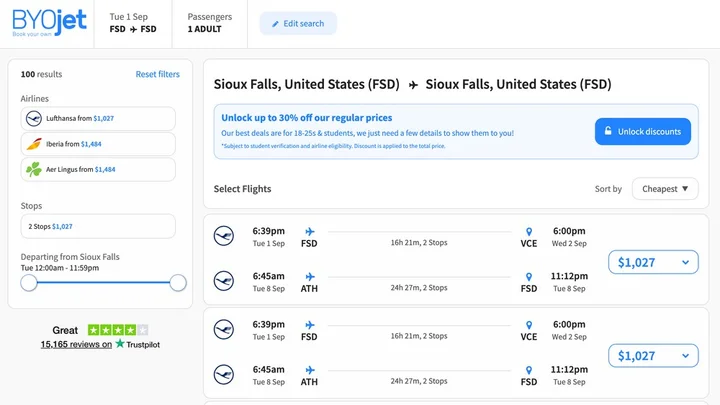
Task: Toggle the 2 Stops $1,027 filter
Action: tap(98, 226)
